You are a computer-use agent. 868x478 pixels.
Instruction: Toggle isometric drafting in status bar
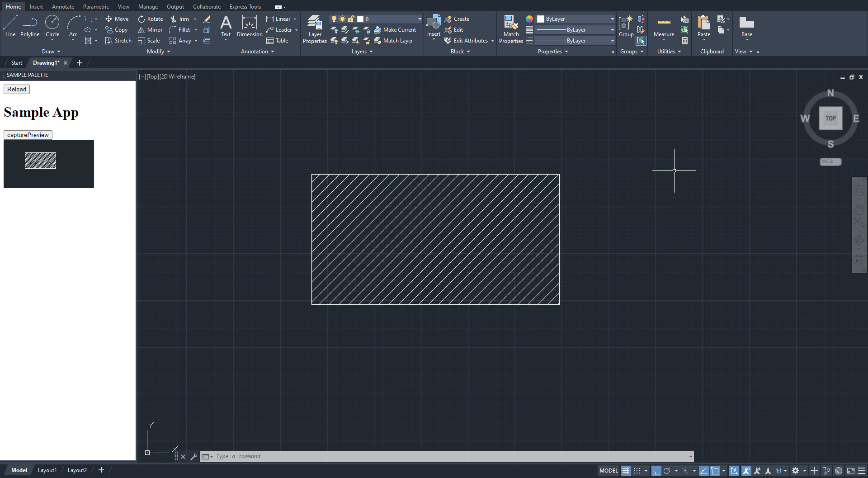click(685, 471)
